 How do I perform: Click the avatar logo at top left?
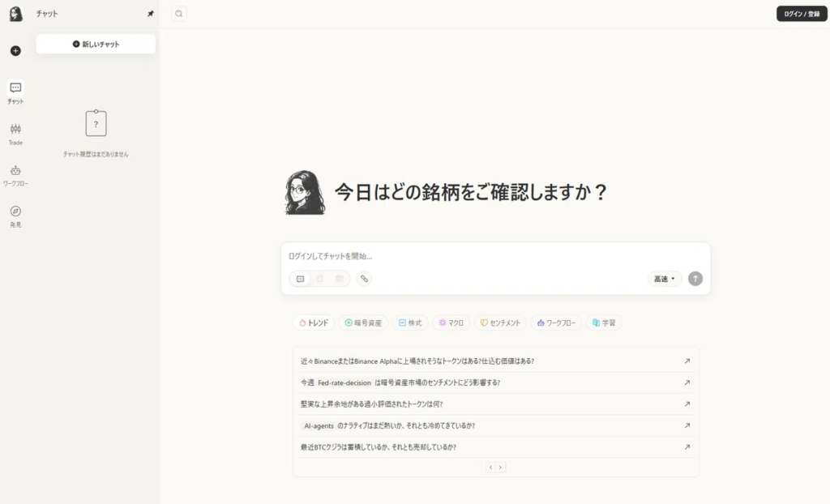pyautogui.click(x=15, y=14)
